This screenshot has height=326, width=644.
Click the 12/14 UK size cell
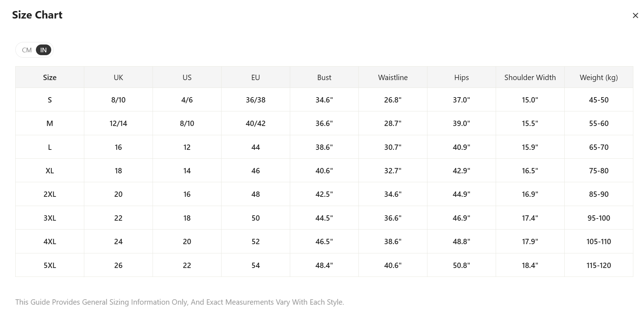(118, 123)
